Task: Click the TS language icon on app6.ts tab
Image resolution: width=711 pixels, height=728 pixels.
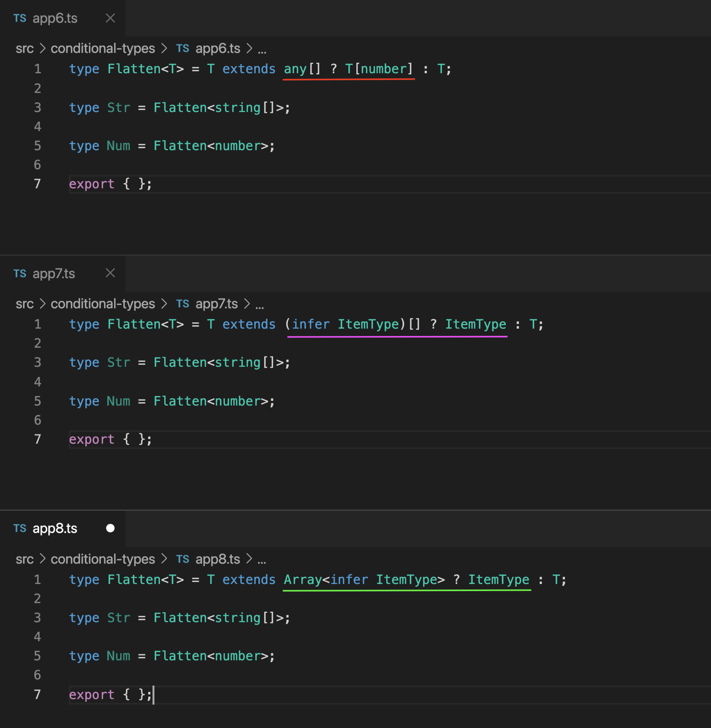Action: click(x=20, y=18)
